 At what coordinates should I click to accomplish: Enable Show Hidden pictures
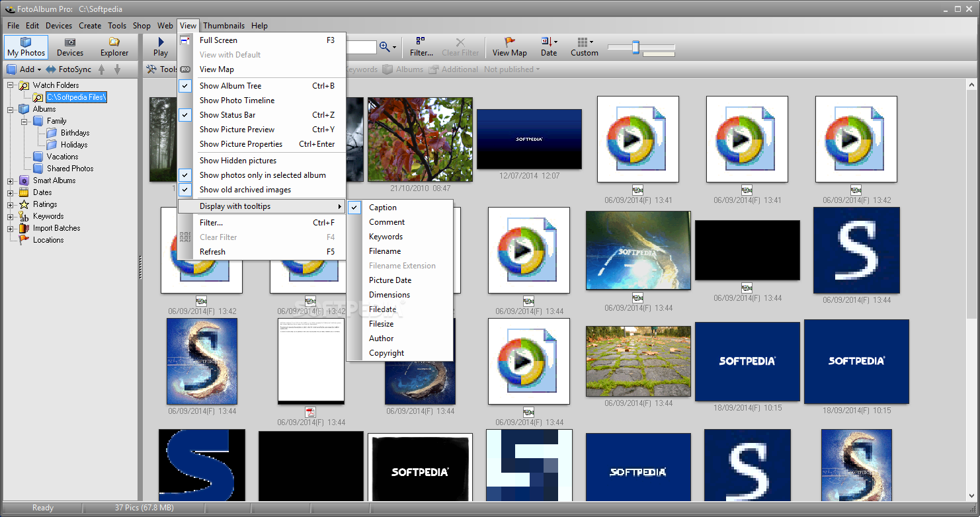point(262,161)
